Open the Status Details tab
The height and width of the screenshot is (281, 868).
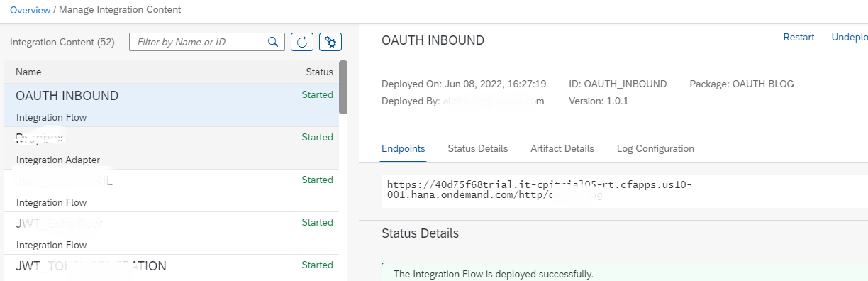pos(478,148)
